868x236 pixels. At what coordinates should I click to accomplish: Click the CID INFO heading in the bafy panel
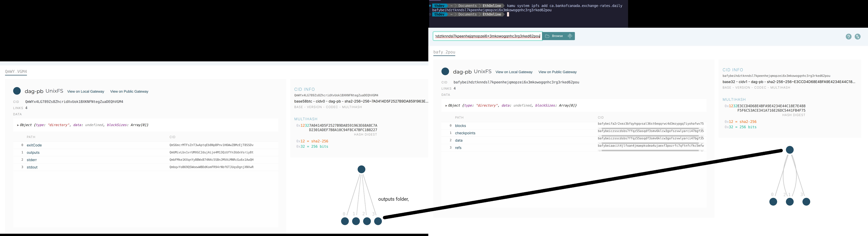pos(733,70)
